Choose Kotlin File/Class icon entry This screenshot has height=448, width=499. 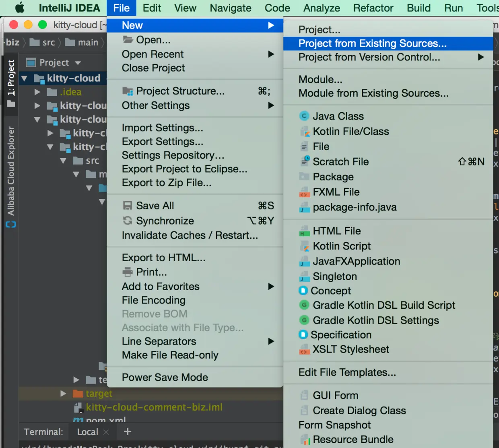pyautogui.click(x=305, y=131)
